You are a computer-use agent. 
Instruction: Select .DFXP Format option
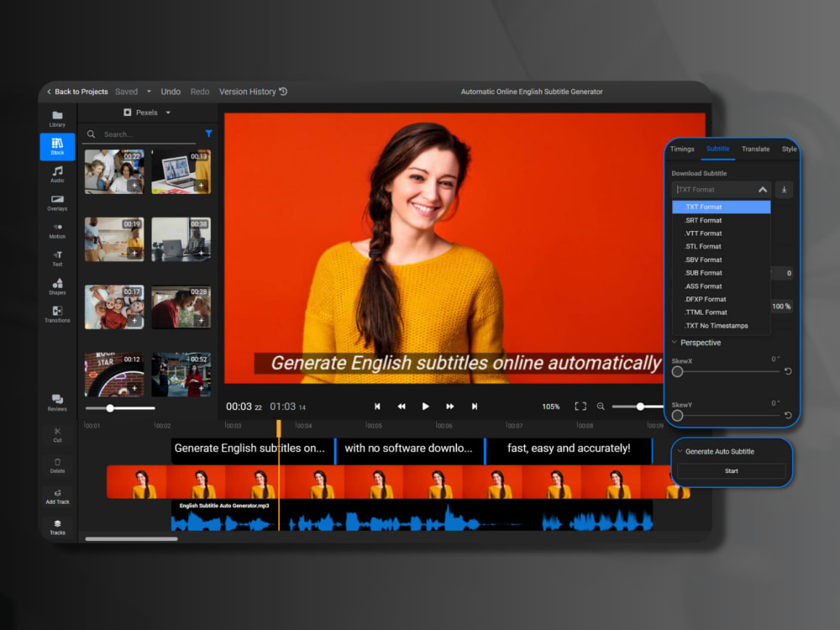721,300
